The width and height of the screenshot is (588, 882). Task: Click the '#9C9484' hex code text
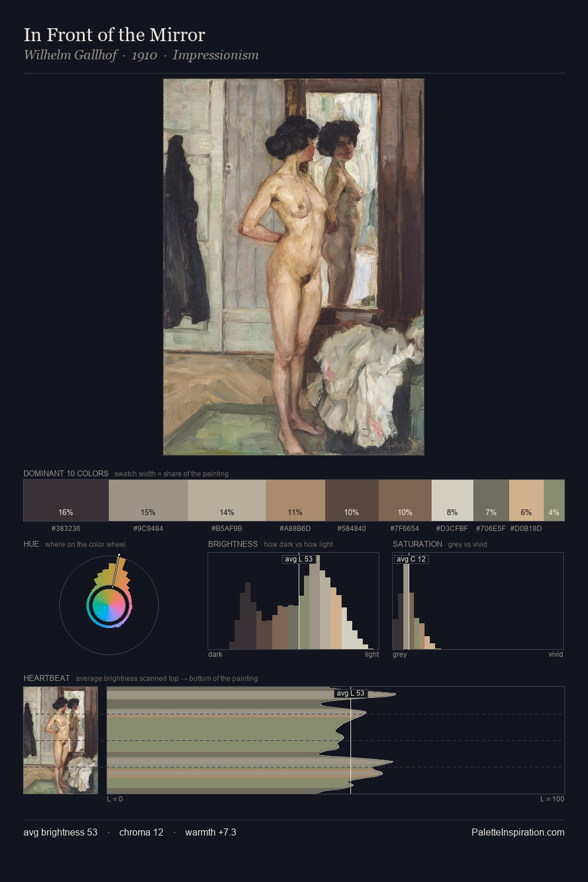point(148,529)
